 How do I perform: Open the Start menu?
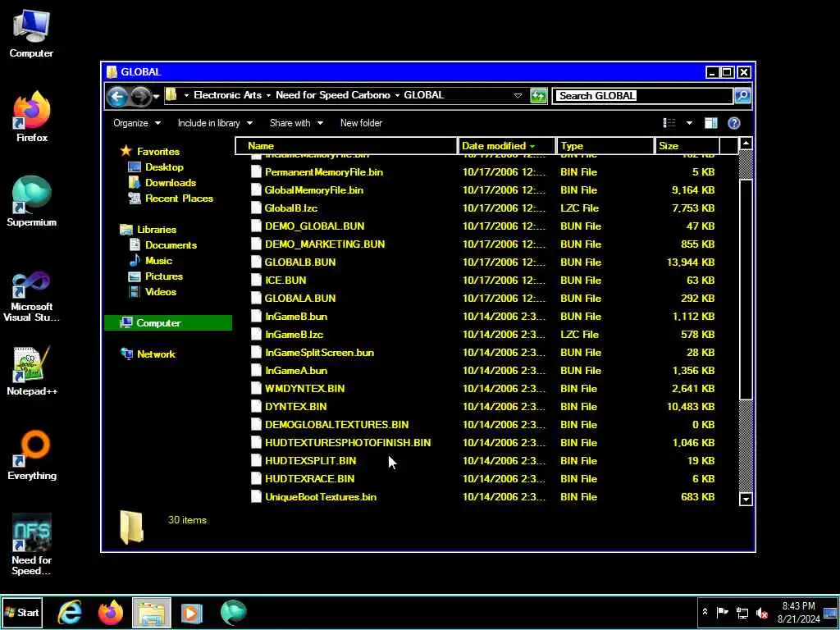[x=22, y=612]
